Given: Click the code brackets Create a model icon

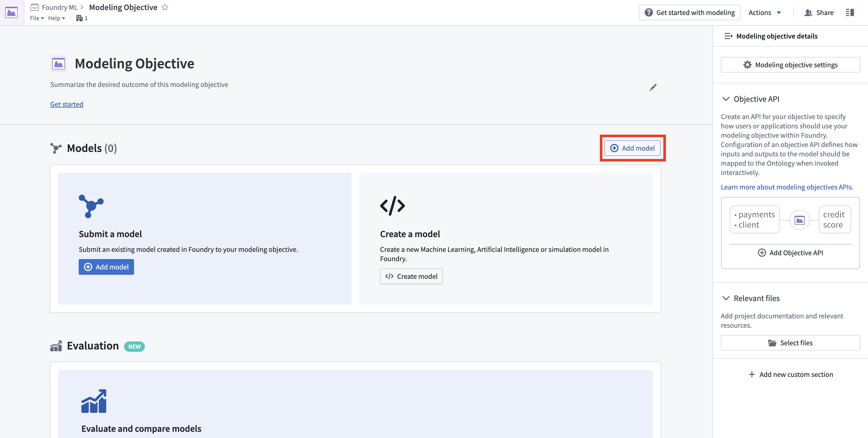Looking at the screenshot, I should pyautogui.click(x=393, y=206).
